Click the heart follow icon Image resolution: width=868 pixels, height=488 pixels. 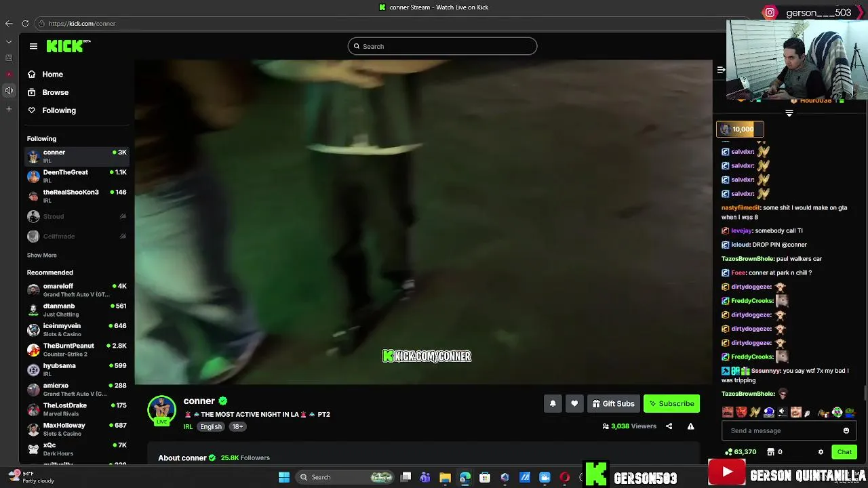574,403
